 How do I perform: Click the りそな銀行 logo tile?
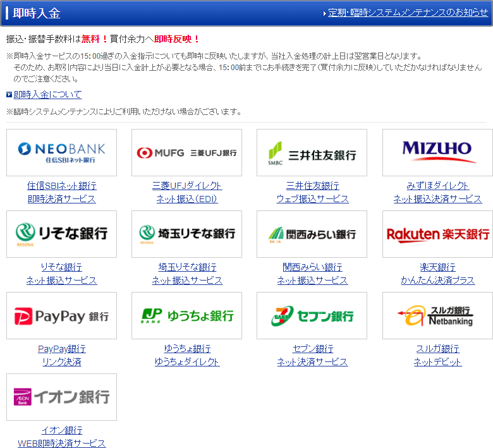(62, 234)
